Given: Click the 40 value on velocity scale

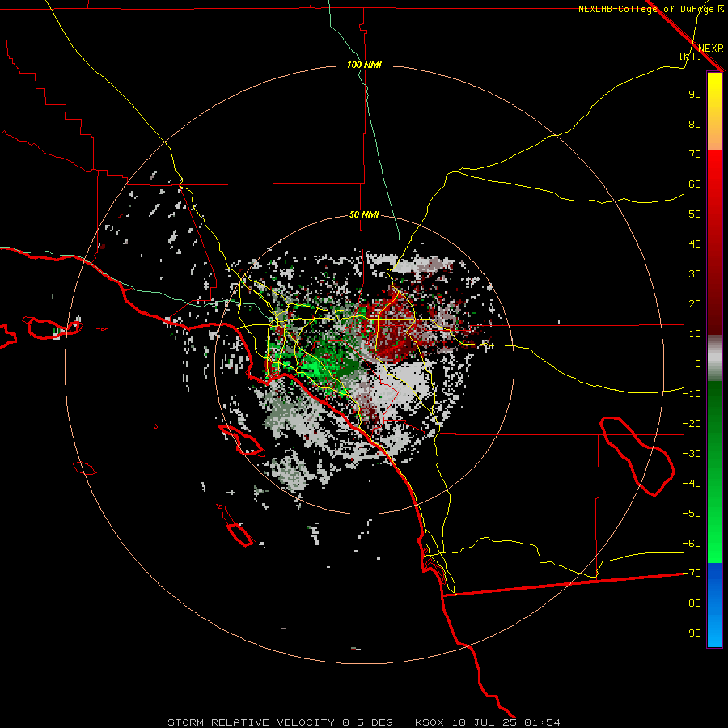Looking at the screenshot, I should click(x=695, y=243).
